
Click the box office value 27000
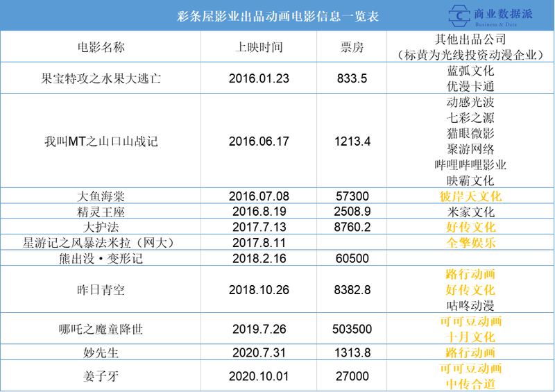tap(352, 376)
